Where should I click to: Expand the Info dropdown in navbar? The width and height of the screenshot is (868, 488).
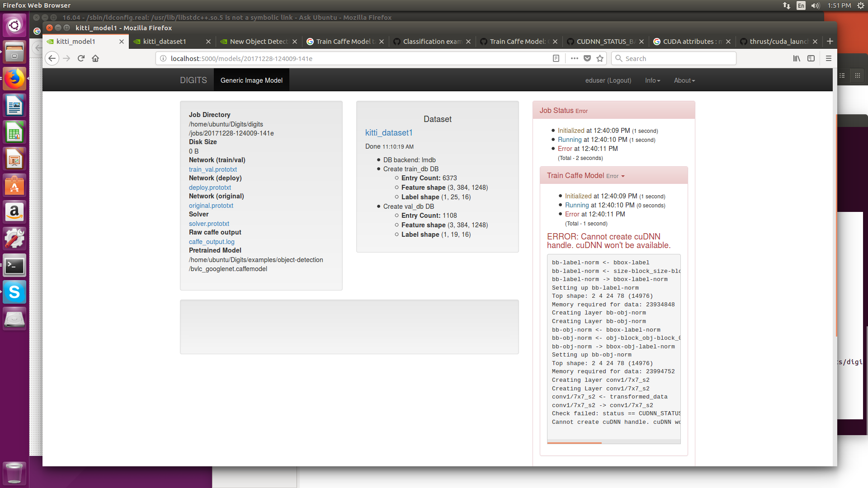point(652,80)
